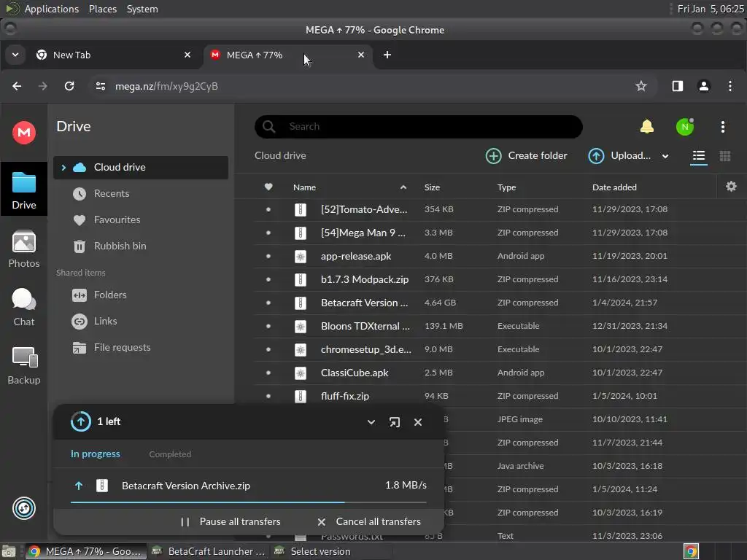Click Betacraft Version Archive.zip upload progress bar
747x560 pixels.
point(249,502)
